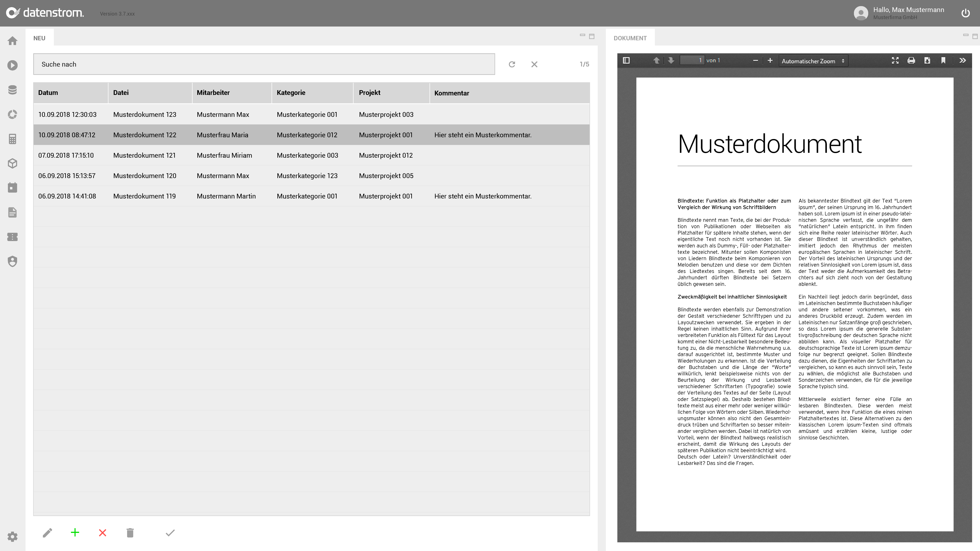Open the Automatischer Zoom dropdown
The width and height of the screenshot is (980, 551).
click(813, 60)
